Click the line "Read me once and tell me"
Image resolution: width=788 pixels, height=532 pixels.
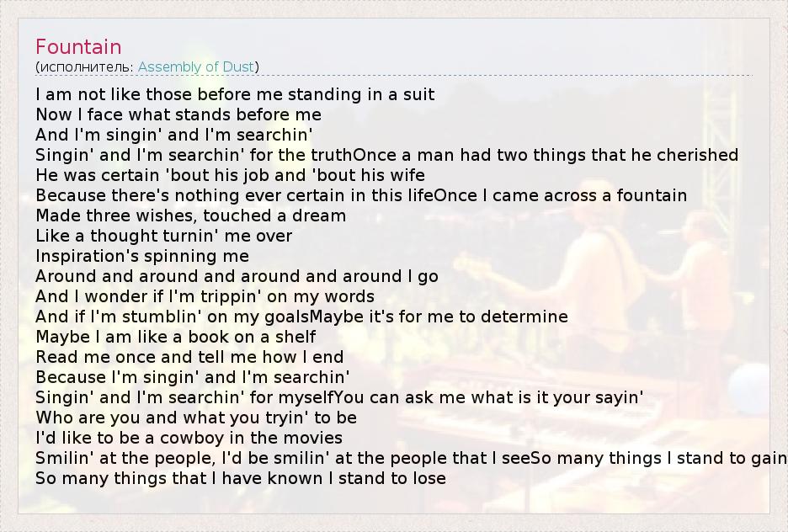point(189,357)
